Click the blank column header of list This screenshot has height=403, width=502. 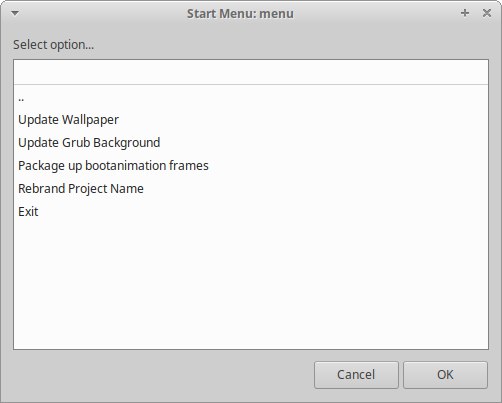coord(251,72)
